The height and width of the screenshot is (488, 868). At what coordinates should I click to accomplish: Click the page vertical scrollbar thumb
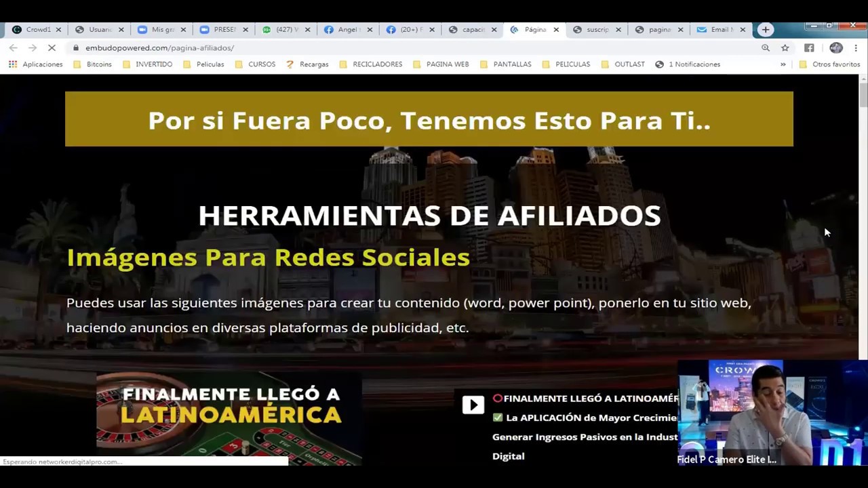pos(863,94)
